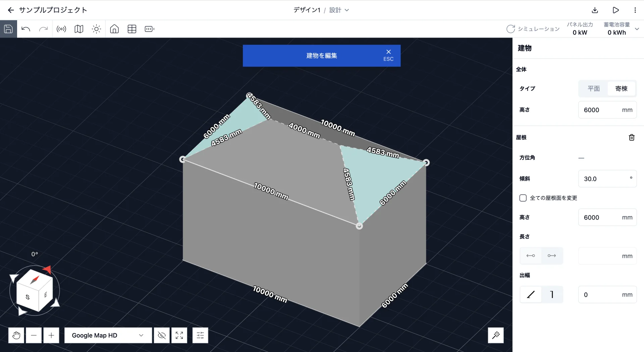644x352 pixels.
Task: Undo the last action
Action: (x=26, y=29)
